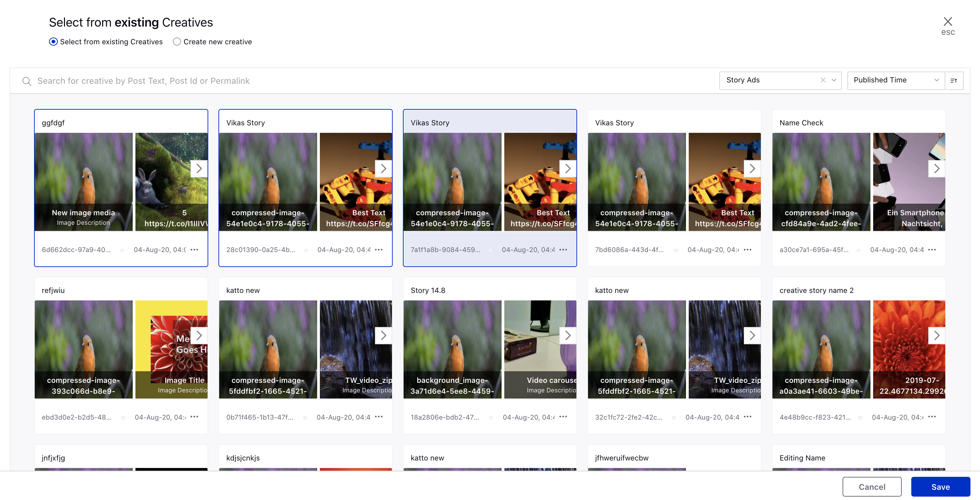980x500 pixels.
Task: Clear the Story Ads filter with the X
Action: point(823,80)
